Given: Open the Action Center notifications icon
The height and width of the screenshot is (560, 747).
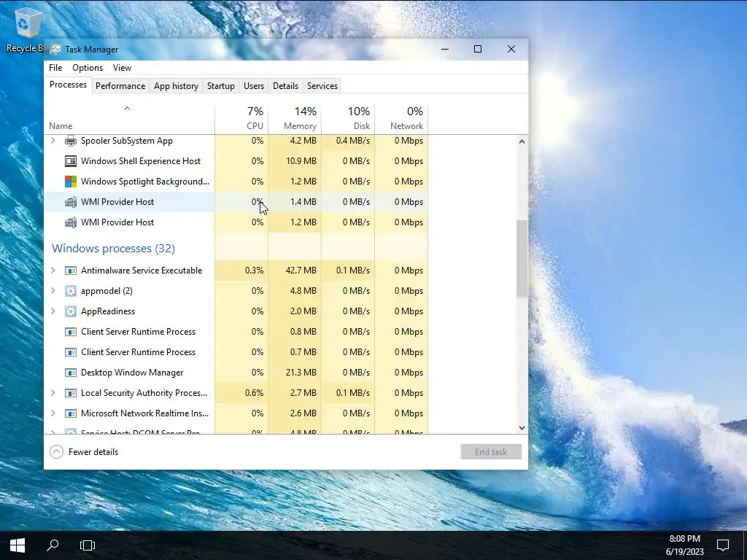Looking at the screenshot, I should (x=723, y=545).
